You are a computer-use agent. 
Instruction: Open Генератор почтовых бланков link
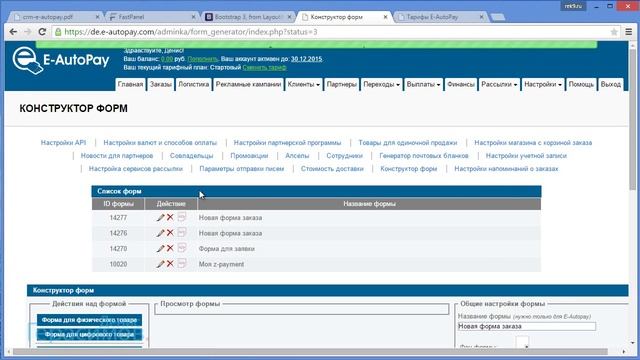(424, 156)
